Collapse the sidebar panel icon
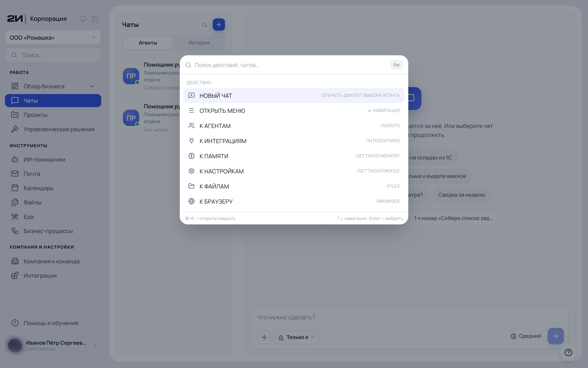The image size is (588, 368). (x=95, y=19)
